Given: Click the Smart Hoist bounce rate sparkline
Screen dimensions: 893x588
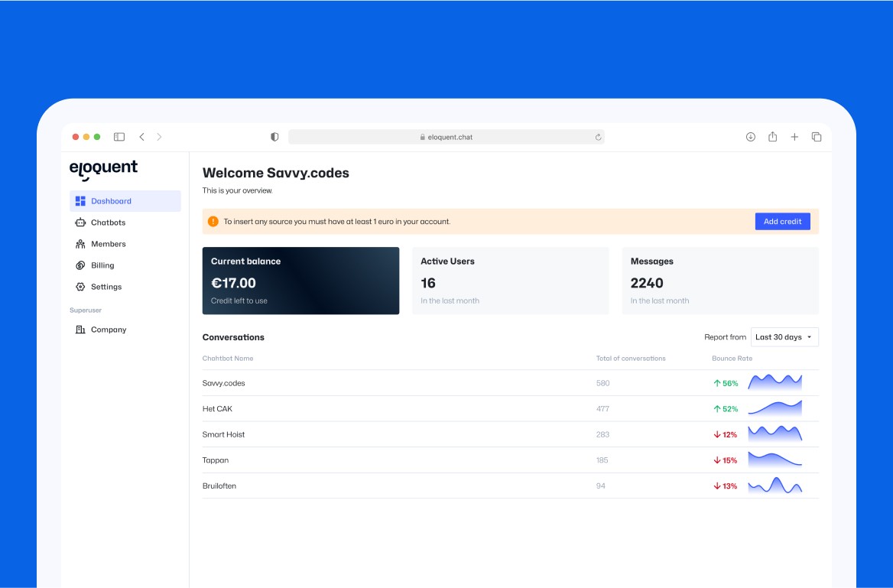Looking at the screenshot, I should pyautogui.click(x=775, y=434).
